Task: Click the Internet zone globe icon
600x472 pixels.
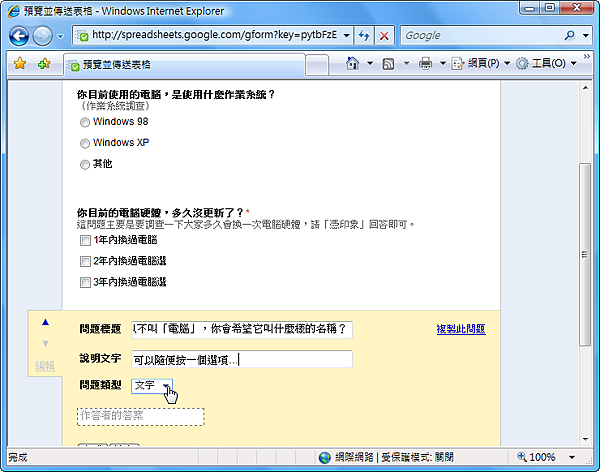Action: [x=324, y=457]
